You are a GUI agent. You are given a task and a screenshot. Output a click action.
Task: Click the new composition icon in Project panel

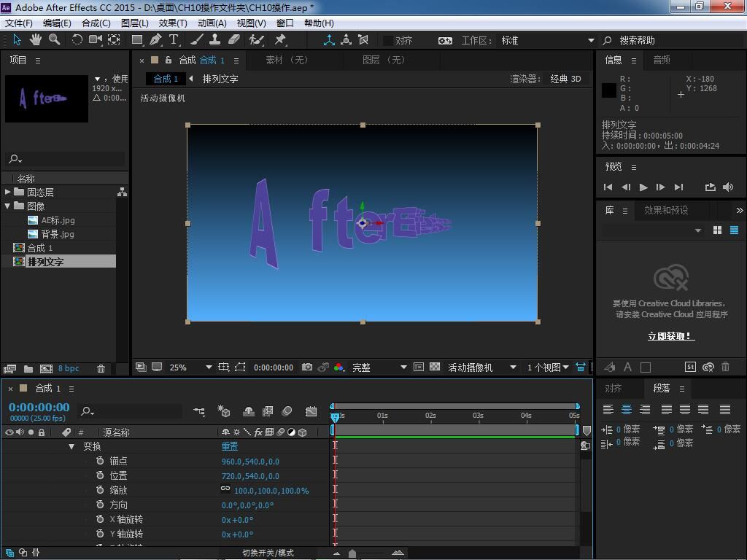click(x=46, y=368)
